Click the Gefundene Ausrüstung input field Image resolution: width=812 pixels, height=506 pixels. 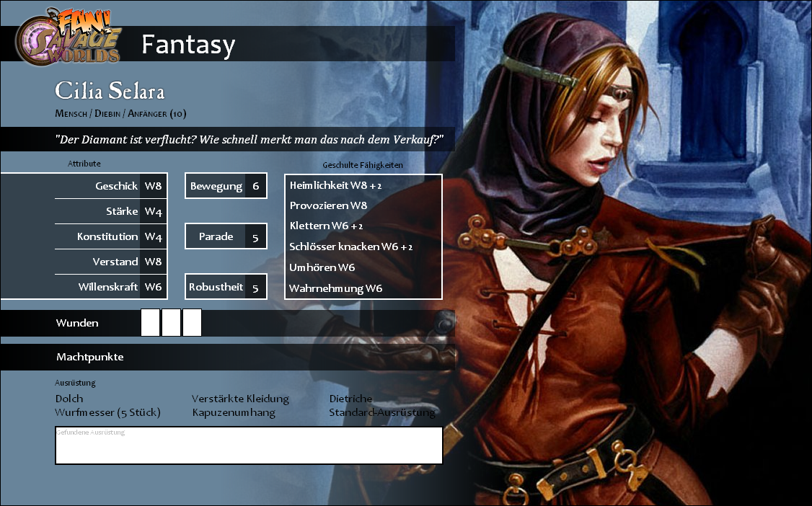click(x=249, y=445)
